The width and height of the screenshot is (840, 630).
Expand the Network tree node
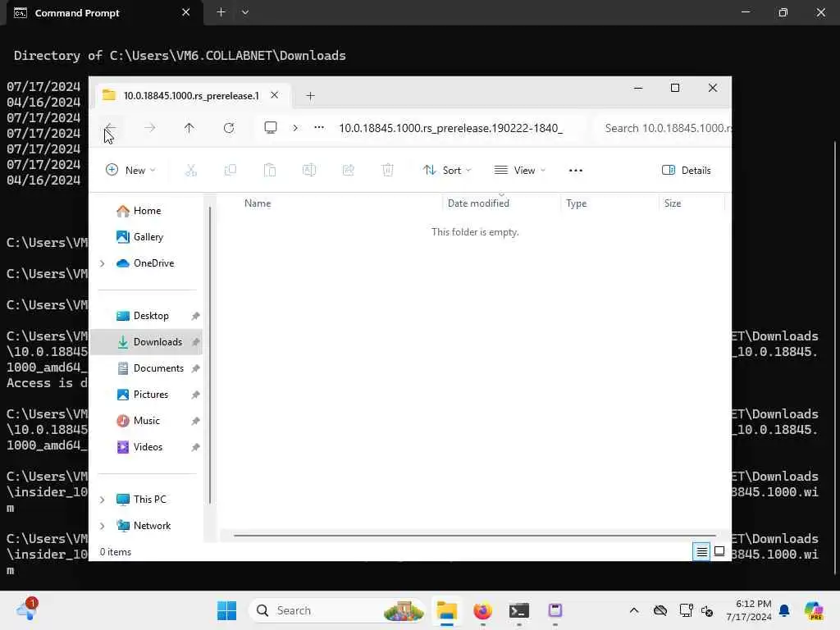pyautogui.click(x=103, y=526)
